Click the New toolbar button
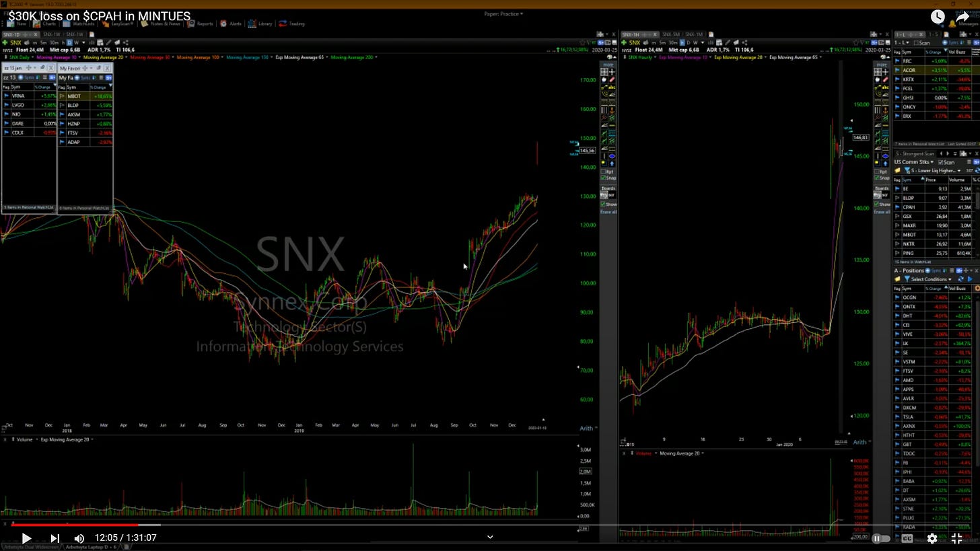Viewport: 980px width, 551px height. point(17,24)
